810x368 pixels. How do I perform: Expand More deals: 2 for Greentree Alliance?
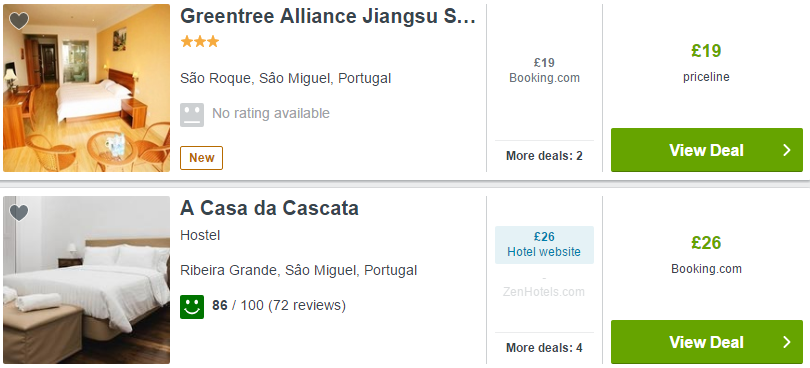pyautogui.click(x=544, y=156)
